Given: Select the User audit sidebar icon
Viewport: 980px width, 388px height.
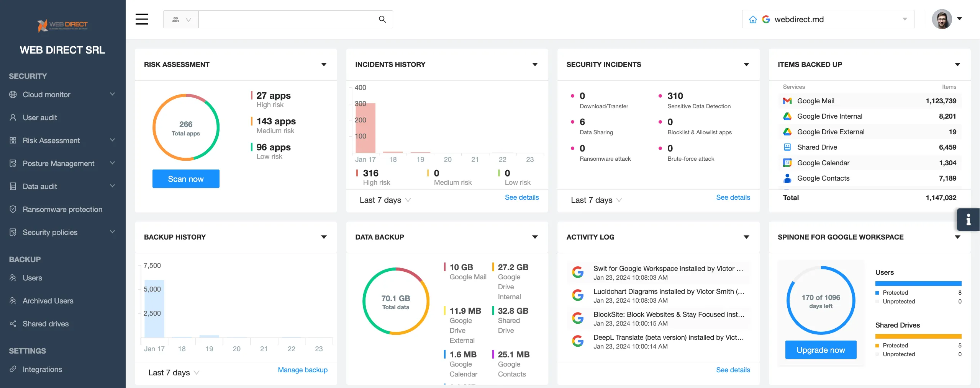Looking at the screenshot, I should [x=13, y=117].
